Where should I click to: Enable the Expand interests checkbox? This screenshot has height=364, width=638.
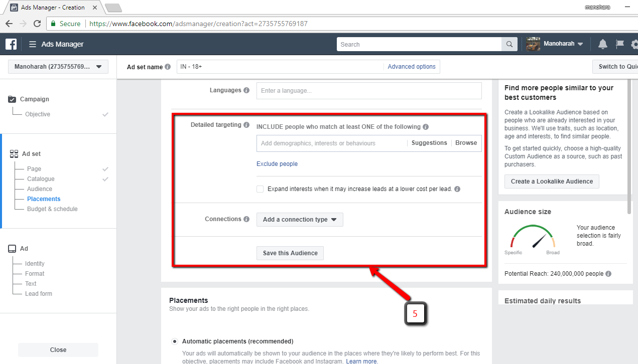point(260,189)
